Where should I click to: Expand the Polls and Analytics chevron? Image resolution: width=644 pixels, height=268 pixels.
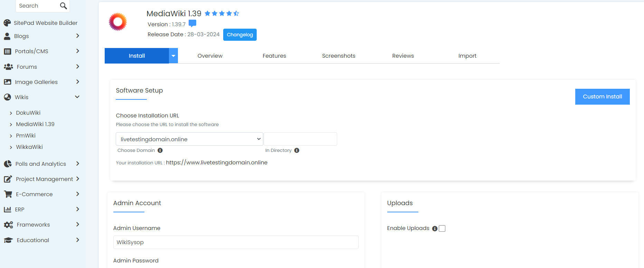pos(77,164)
